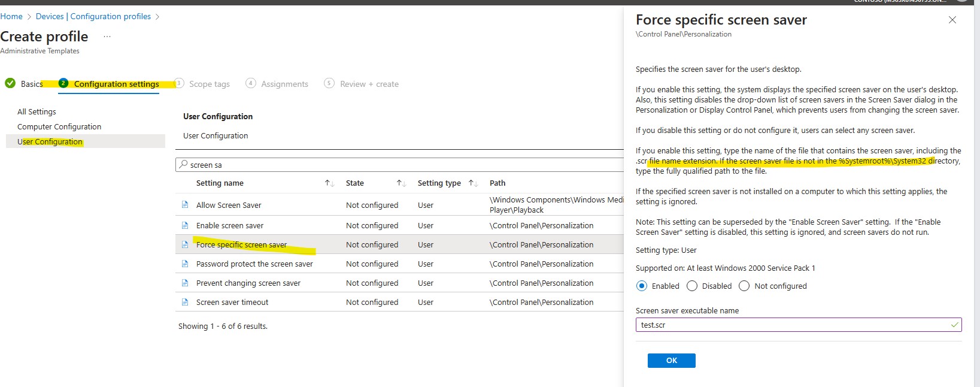Open Prevent changing screen saver setting

(248, 283)
